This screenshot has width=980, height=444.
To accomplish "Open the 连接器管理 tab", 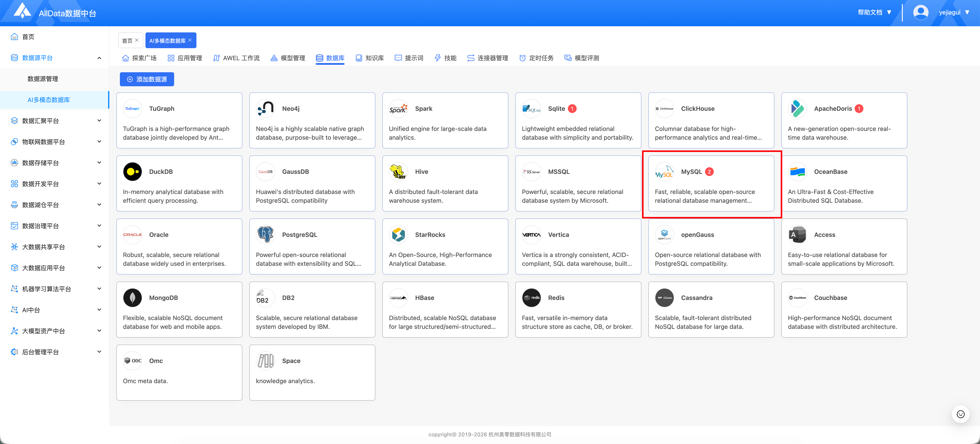I will (x=488, y=58).
